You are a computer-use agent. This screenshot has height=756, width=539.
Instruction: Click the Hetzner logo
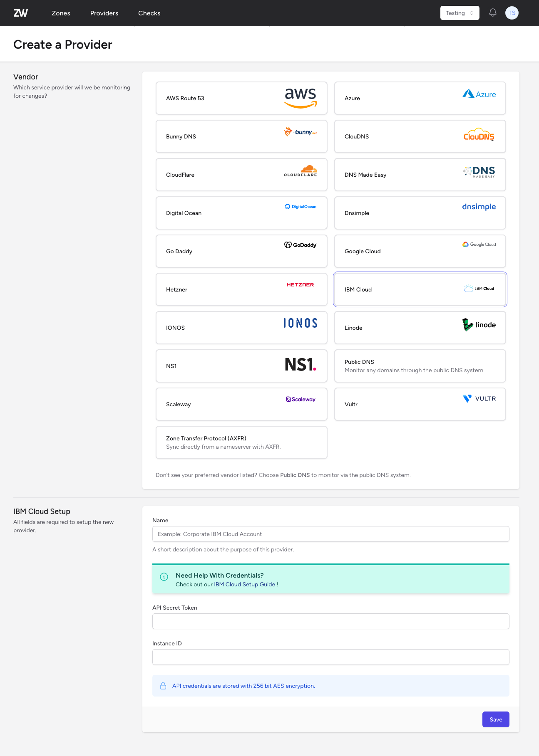coord(300,285)
